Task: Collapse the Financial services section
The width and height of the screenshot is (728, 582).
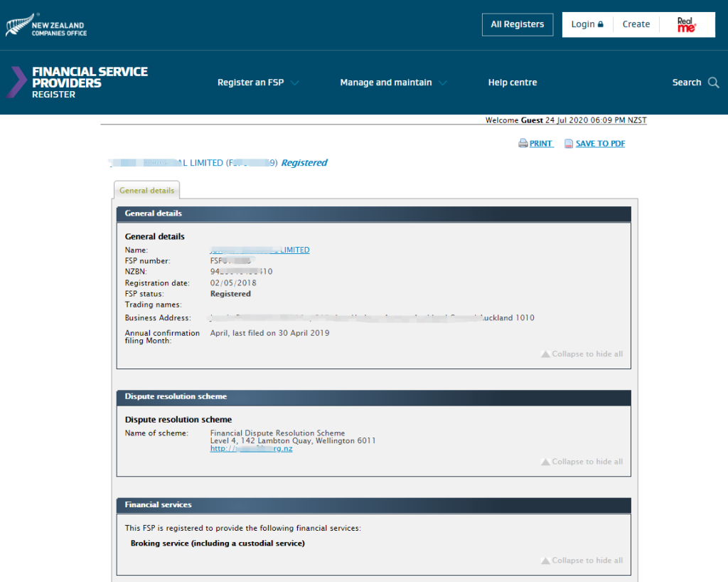Action: coord(582,560)
